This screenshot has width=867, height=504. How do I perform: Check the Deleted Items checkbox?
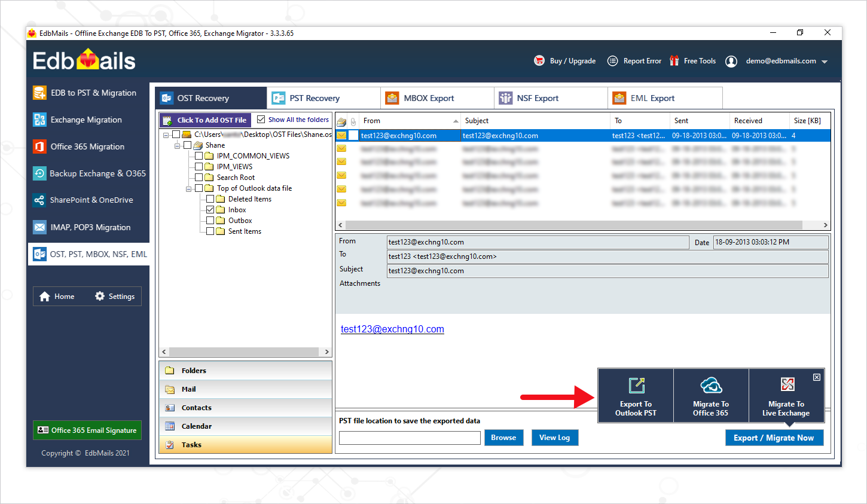click(x=210, y=199)
